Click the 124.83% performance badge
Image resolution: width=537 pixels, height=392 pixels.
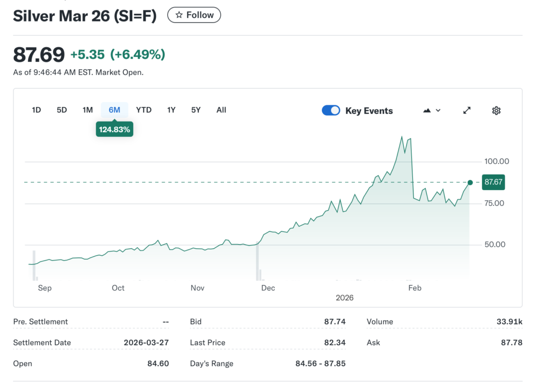click(x=114, y=129)
